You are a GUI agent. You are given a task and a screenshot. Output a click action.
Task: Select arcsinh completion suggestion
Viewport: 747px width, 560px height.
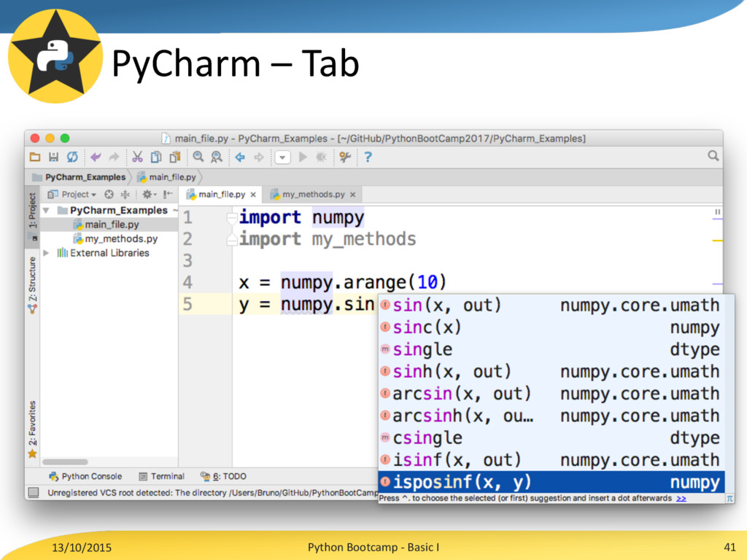(x=551, y=416)
